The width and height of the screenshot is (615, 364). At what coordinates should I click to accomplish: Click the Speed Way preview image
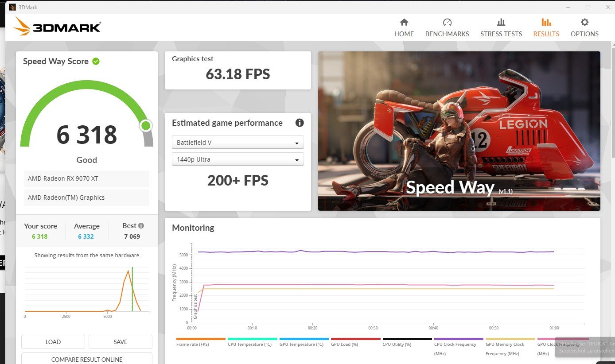(x=459, y=131)
